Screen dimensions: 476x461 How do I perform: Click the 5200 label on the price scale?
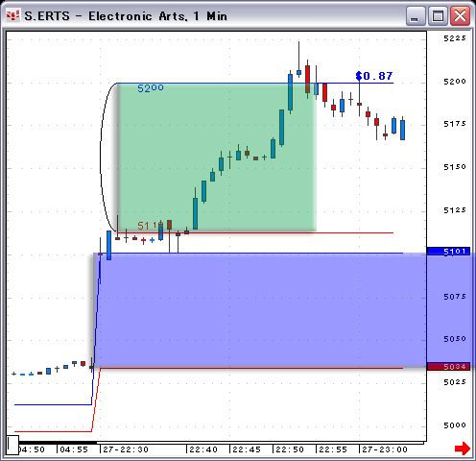[455, 82]
